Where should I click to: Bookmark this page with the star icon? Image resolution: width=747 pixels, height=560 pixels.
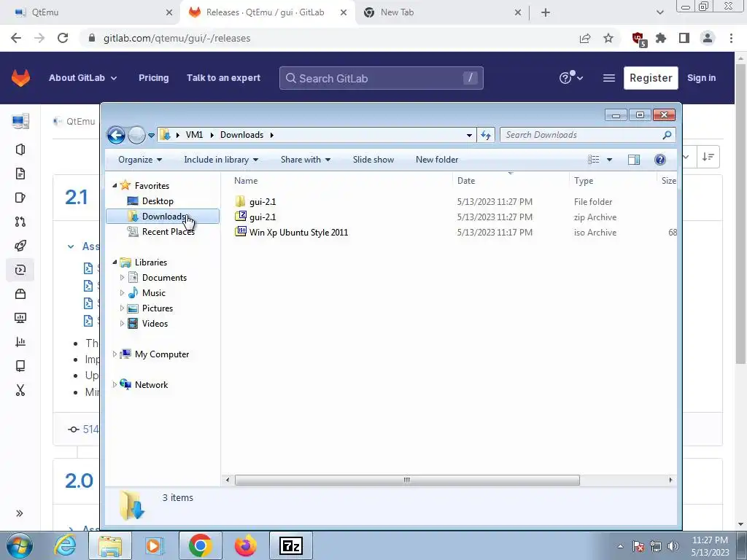point(608,38)
